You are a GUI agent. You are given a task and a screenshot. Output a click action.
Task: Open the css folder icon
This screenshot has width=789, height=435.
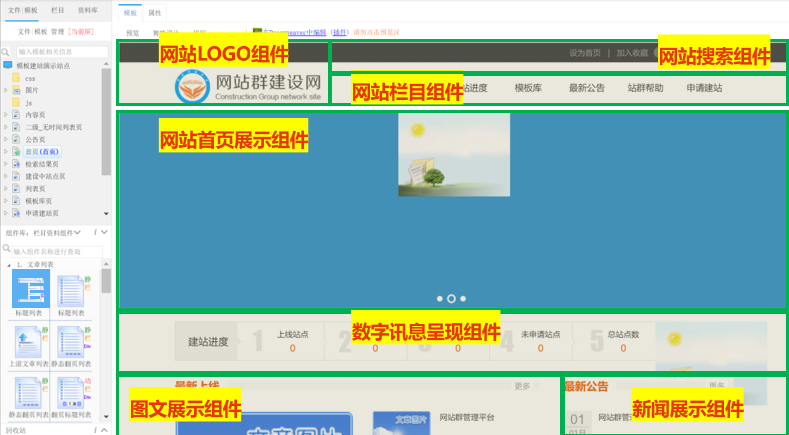click(16, 78)
